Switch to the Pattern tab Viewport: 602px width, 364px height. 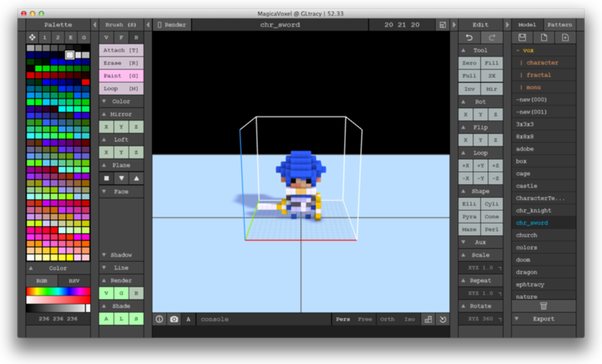(559, 25)
